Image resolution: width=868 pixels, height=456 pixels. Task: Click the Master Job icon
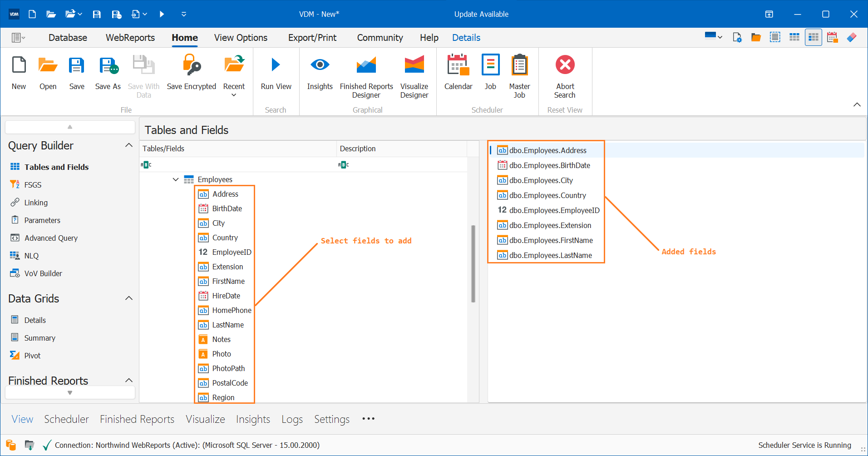click(519, 65)
